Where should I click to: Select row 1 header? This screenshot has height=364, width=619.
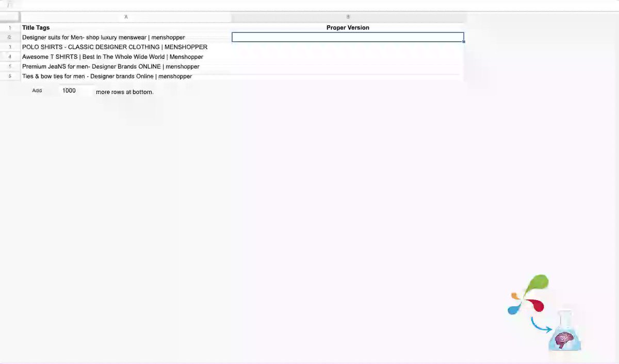10,27
